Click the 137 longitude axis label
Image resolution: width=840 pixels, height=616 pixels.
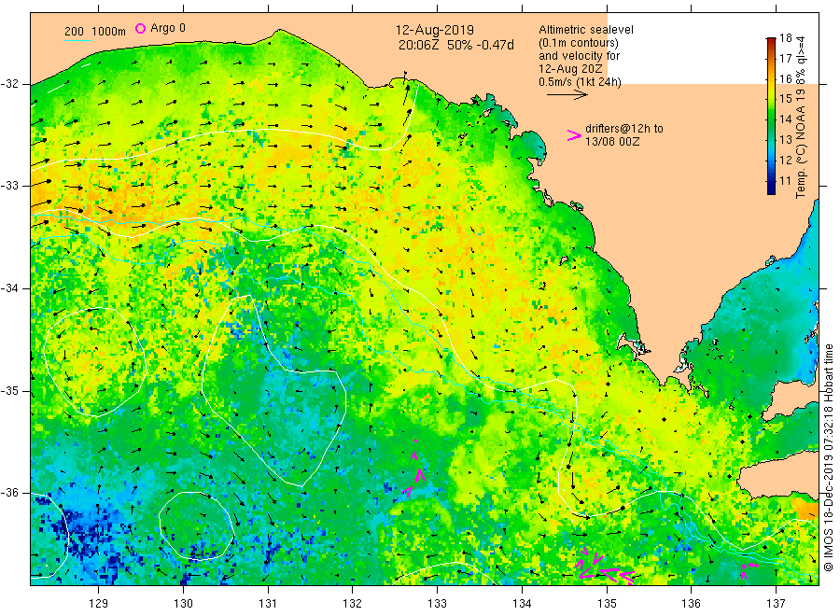pos(776,604)
